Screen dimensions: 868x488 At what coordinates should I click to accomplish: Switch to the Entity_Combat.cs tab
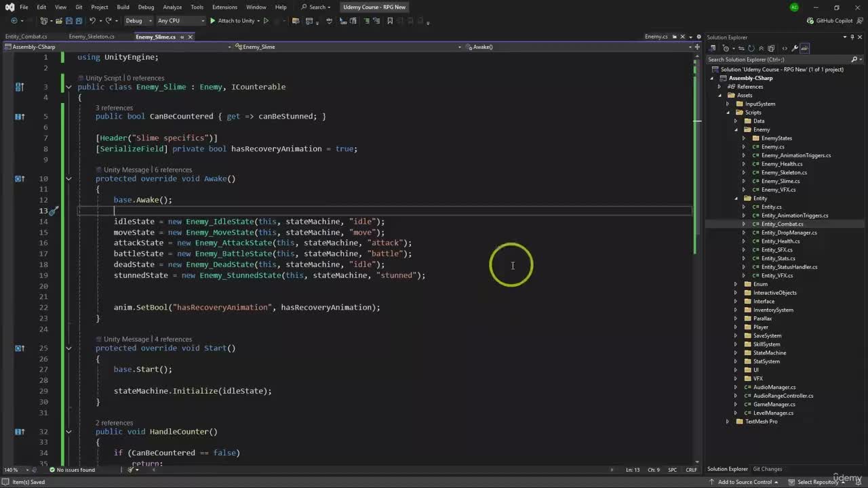26,37
